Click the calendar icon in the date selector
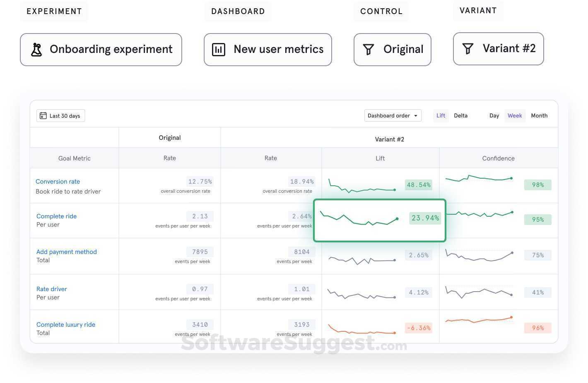588x383 pixels. (x=43, y=115)
